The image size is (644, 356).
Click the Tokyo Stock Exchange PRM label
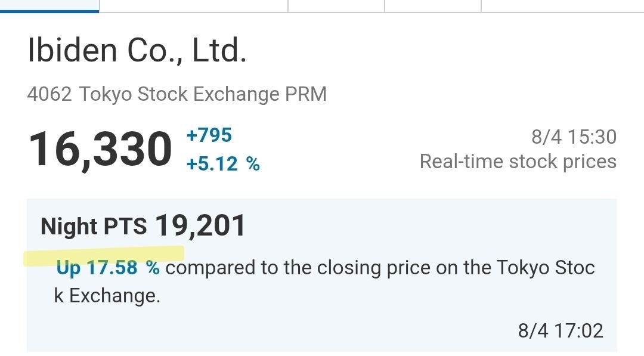tap(203, 94)
